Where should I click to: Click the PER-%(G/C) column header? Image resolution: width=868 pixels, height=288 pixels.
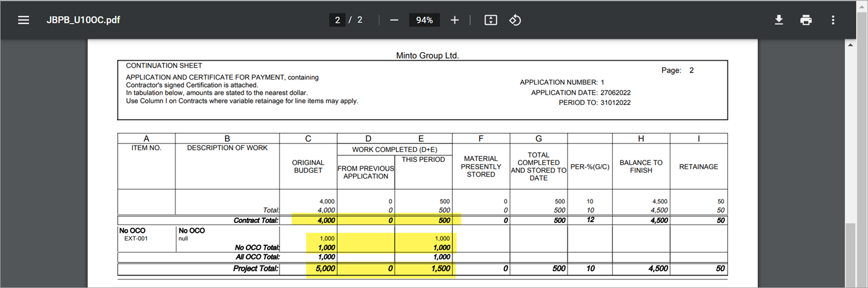coord(590,167)
